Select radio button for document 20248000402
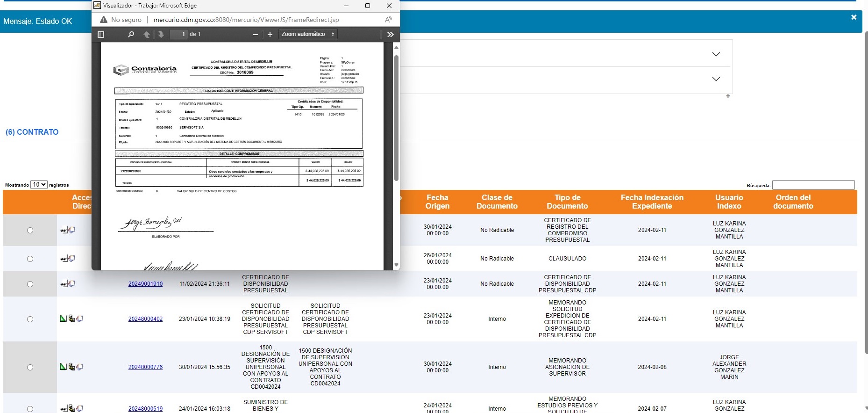868x413 pixels. pos(30,319)
